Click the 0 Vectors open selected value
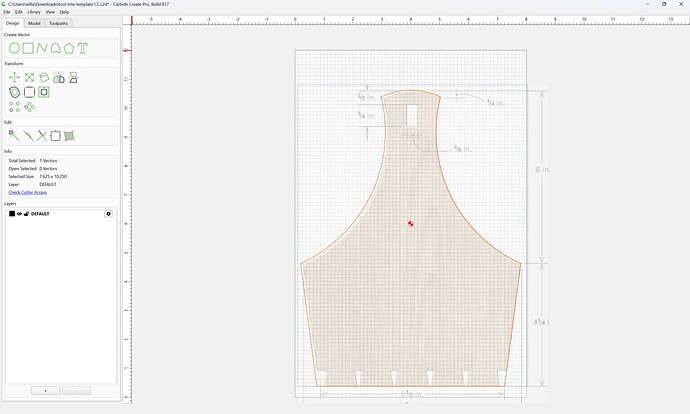The height and width of the screenshot is (414, 690). 48,169
